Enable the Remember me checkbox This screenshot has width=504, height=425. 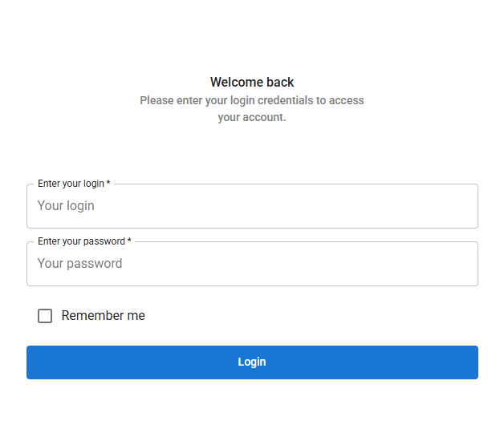[45, 316]
